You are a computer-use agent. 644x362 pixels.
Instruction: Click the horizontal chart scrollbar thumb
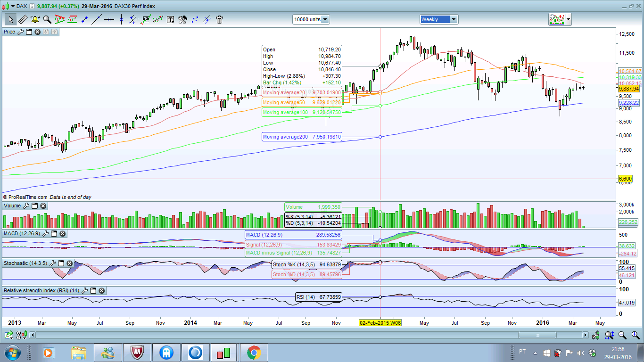(x=537, y=335)
